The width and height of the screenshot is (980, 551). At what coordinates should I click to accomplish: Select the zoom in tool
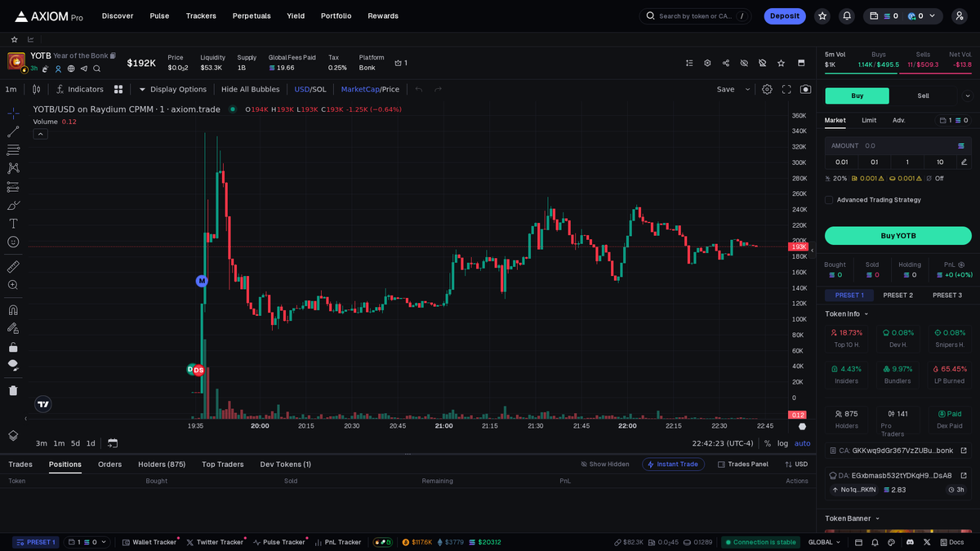point(13,285)
